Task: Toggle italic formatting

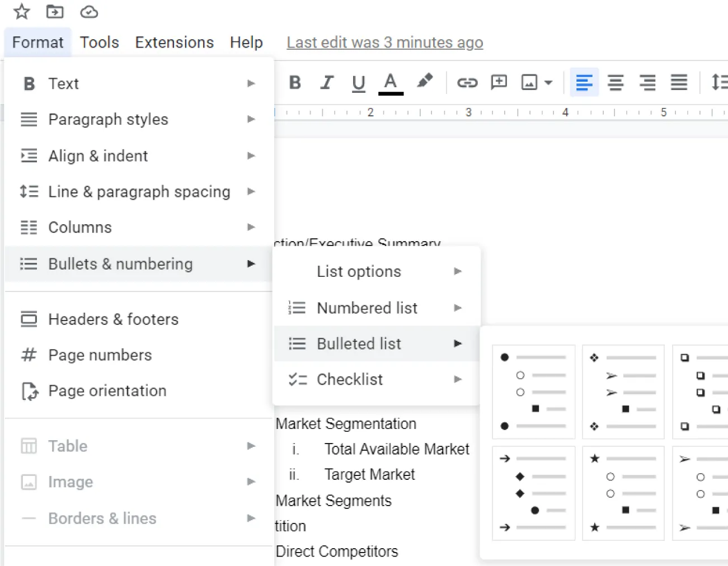Action: (x=326, y=82)
